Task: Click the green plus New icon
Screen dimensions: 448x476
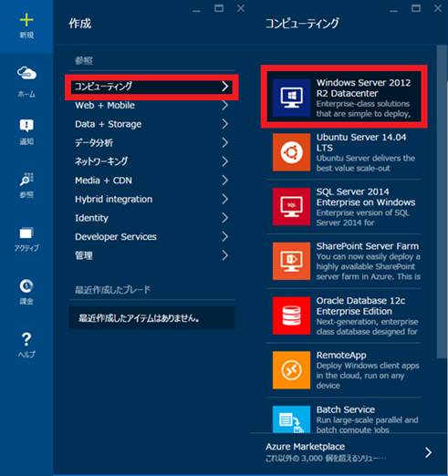Action: 26,20
